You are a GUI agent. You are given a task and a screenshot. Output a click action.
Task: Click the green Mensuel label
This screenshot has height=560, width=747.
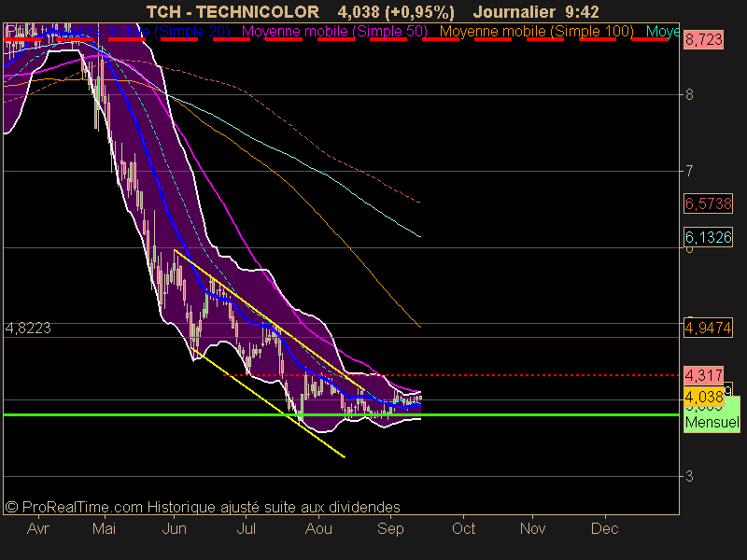tap(712, 422)
